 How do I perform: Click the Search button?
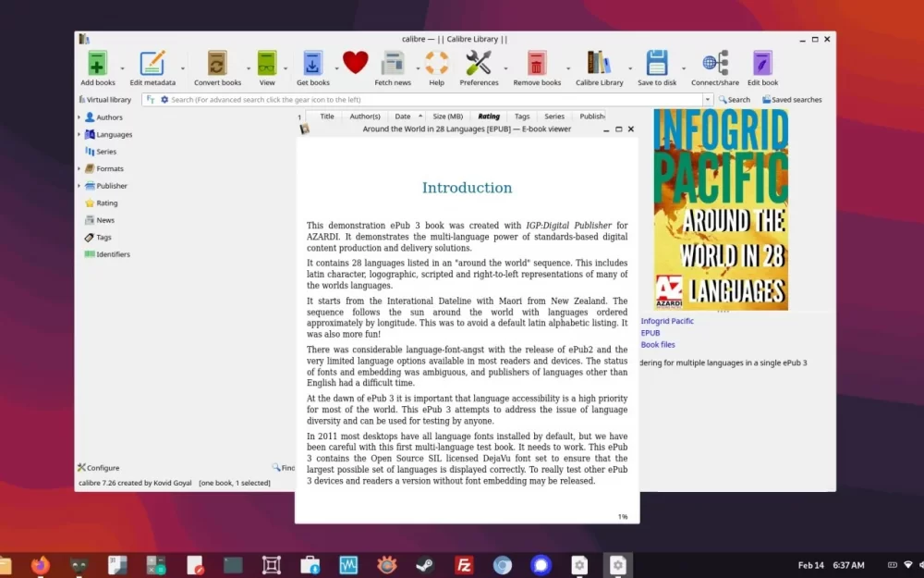click(735, 100)
